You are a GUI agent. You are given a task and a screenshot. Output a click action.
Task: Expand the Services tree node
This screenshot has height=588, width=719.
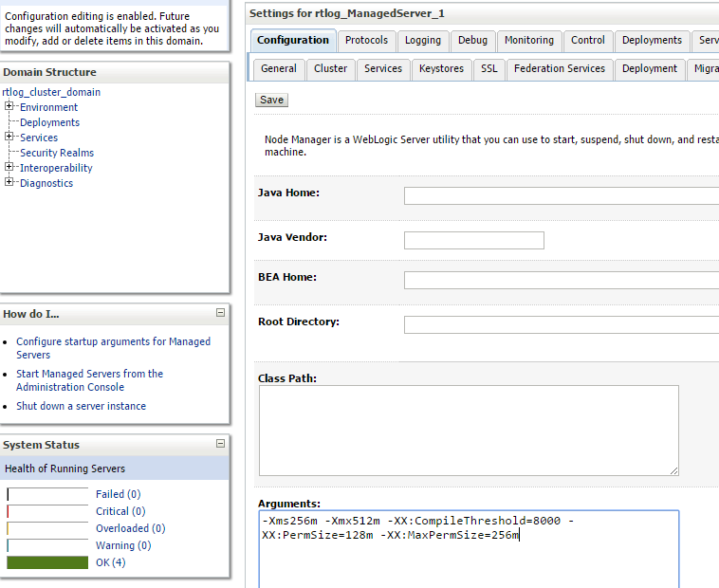[9, 137]
